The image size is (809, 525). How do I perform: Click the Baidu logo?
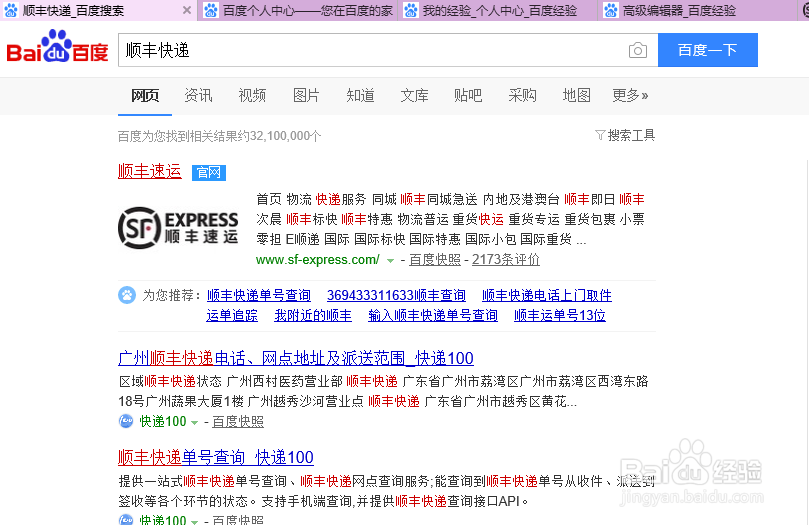(57, 46)
